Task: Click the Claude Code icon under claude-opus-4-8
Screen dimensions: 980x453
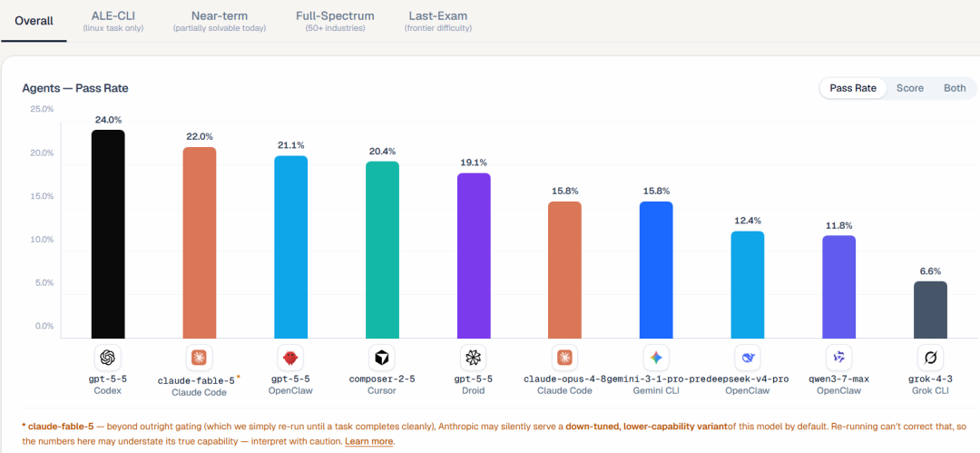Action: coord(564,358)
